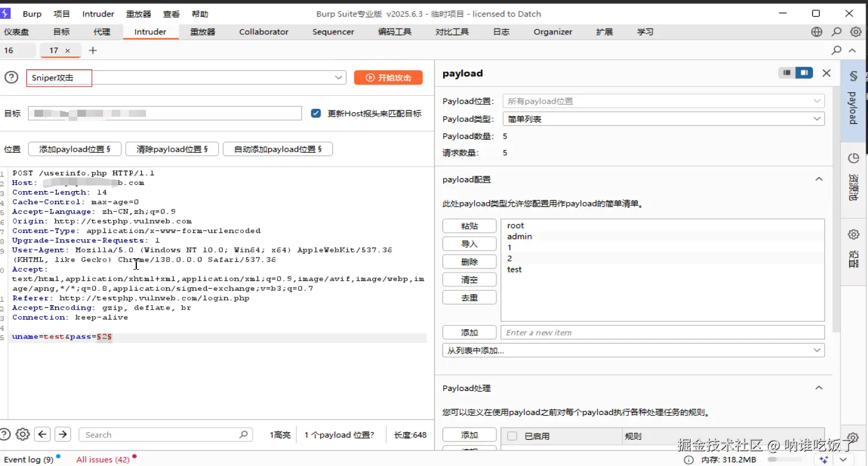Click the Delete (删除) payload button
Screen dimensions: 868x466
click(469, 262)
